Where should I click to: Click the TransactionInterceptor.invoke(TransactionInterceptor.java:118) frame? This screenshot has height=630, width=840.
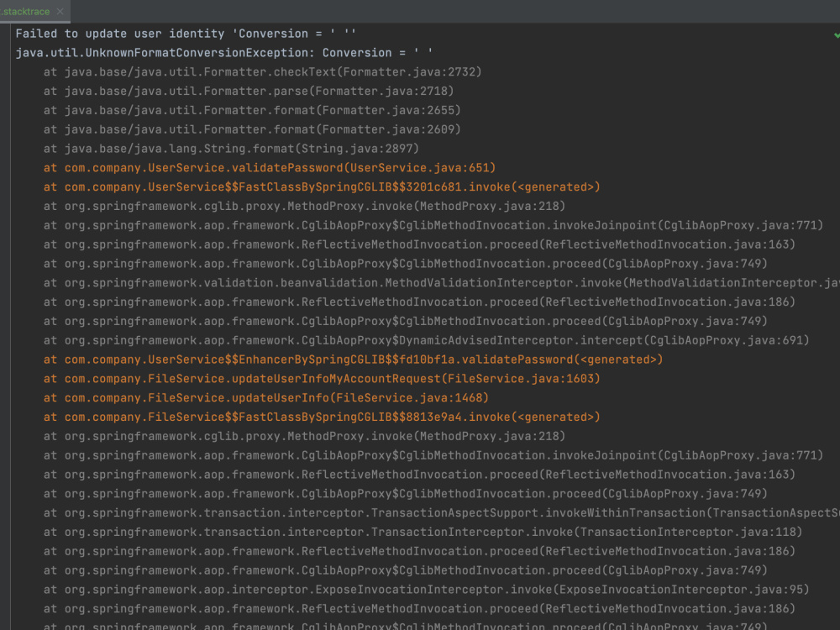423,533
